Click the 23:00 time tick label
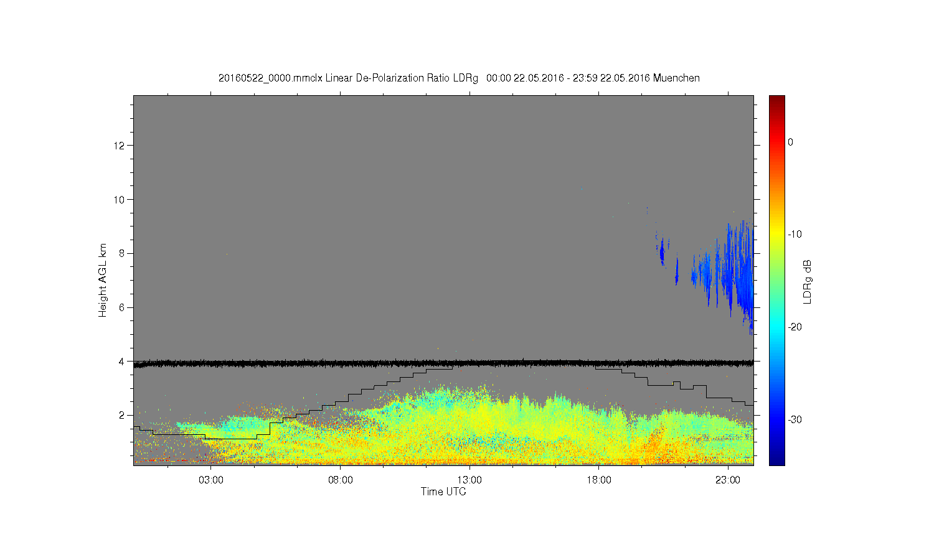The height and width of the screenshot is (560, 934). pyautogui.click(x=727, y=480)
